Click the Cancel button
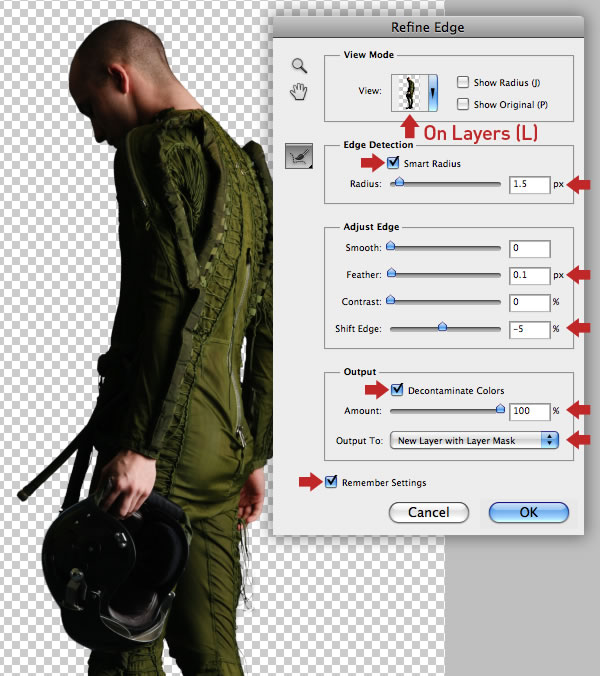The height and width of the screenshot is (676, 600). click(x=428, y=512)
